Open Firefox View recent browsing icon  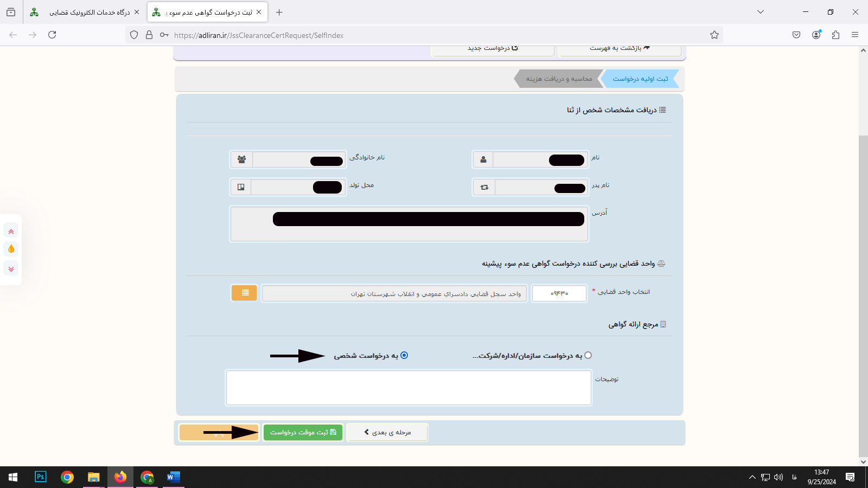[11, 12]
